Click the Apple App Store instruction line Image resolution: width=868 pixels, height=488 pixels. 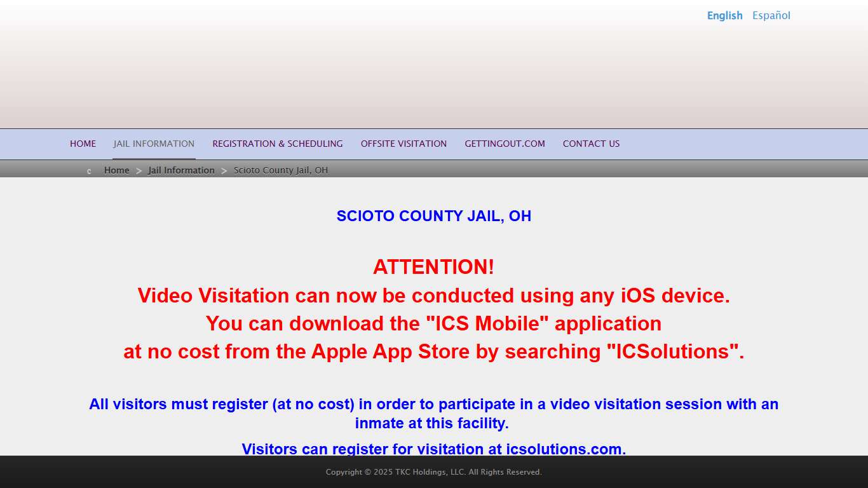[434, 351]
